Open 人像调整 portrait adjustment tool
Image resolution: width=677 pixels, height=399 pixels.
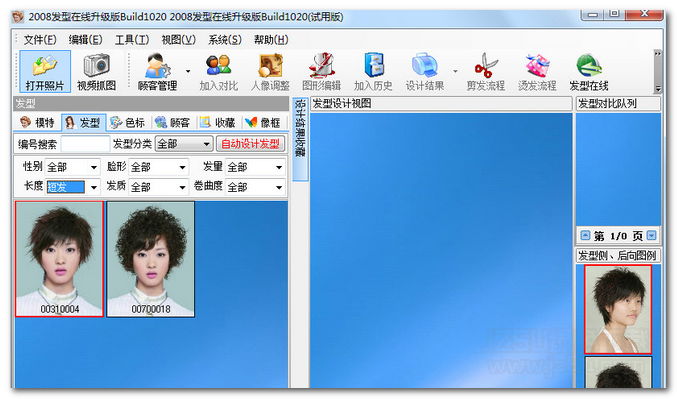coord(270,72)
